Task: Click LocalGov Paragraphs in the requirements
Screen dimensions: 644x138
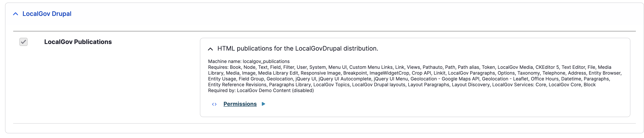Action: click(471, 73)
